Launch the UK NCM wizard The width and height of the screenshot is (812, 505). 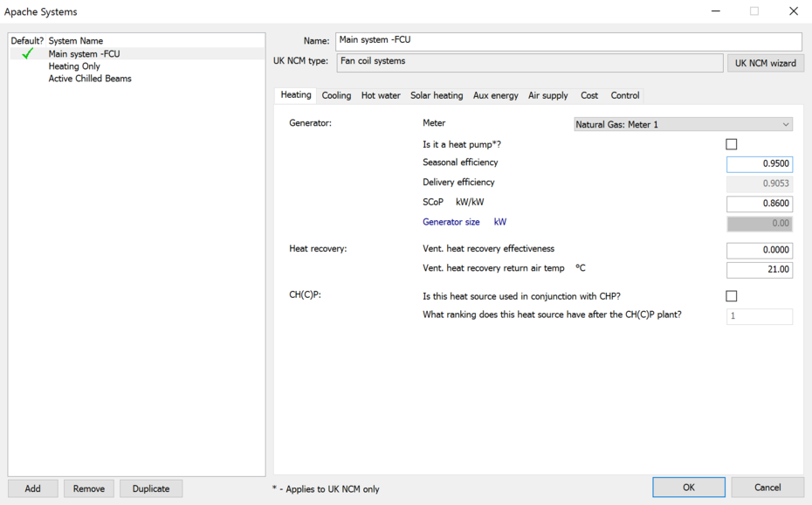pos(765,63)
